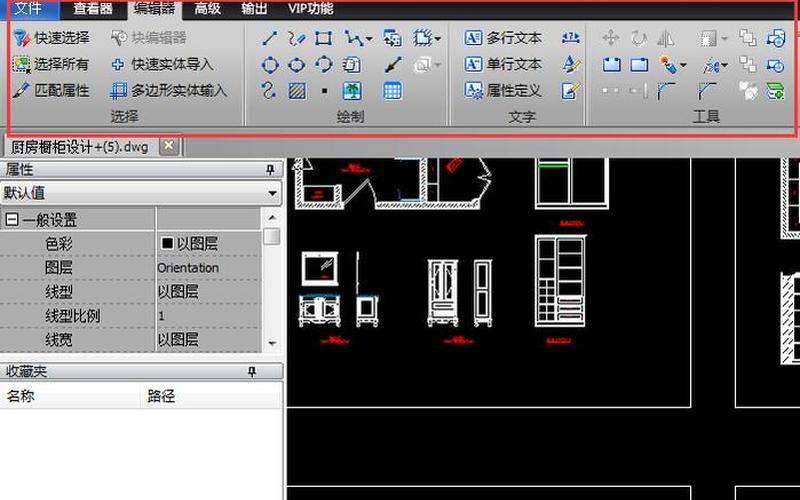Click the first blue frame icon in the tools row

click(x=611, y=64)
